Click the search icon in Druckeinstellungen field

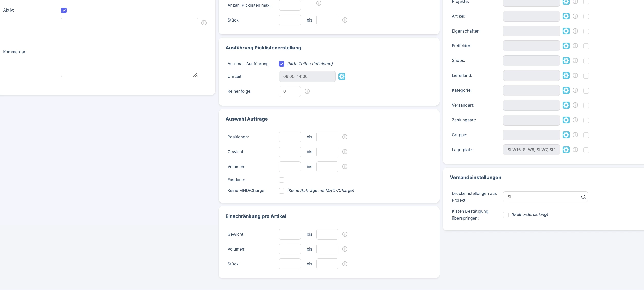(583, 197)
